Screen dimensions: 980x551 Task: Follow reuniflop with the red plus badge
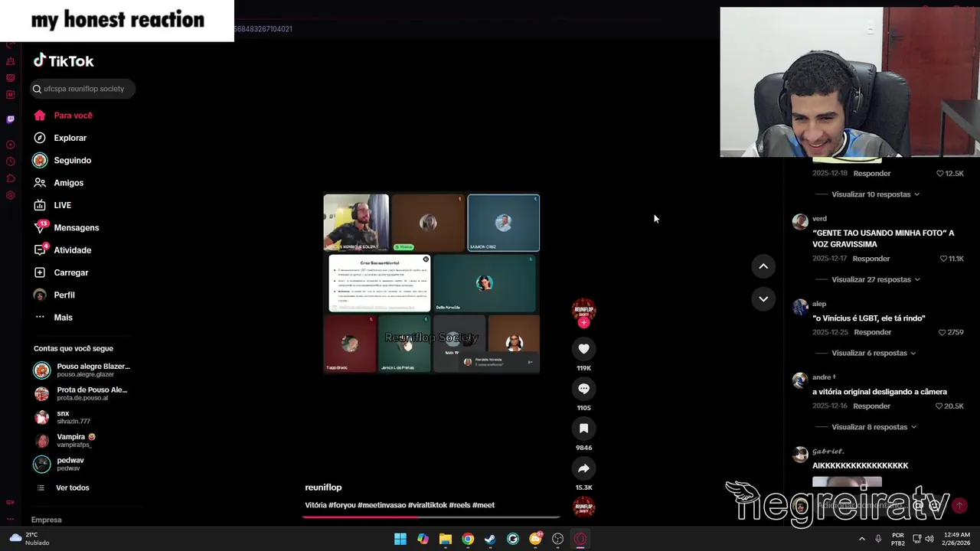click(x=583, y=323)
